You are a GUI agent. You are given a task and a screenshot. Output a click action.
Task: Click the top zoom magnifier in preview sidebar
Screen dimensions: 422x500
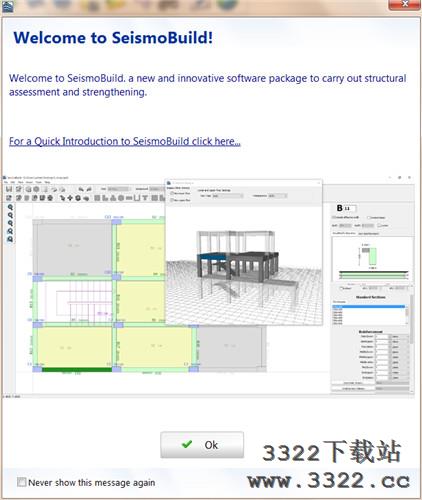10,207
